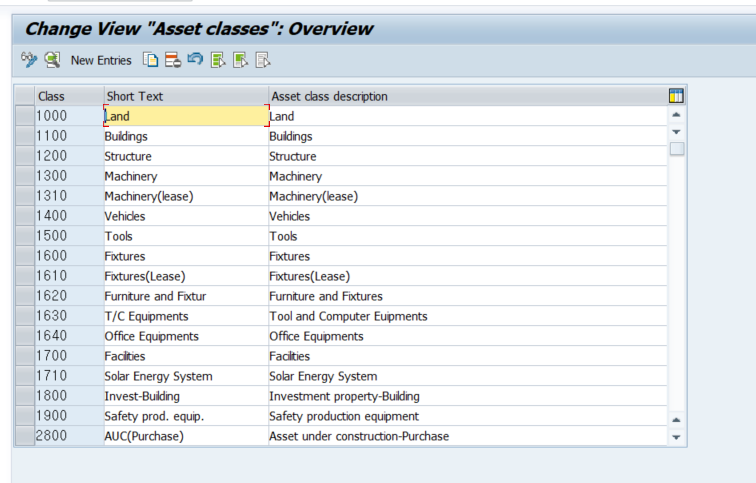Click the Short Text field 'Land'
Screen dimensions: 756x483
point(186,116)
